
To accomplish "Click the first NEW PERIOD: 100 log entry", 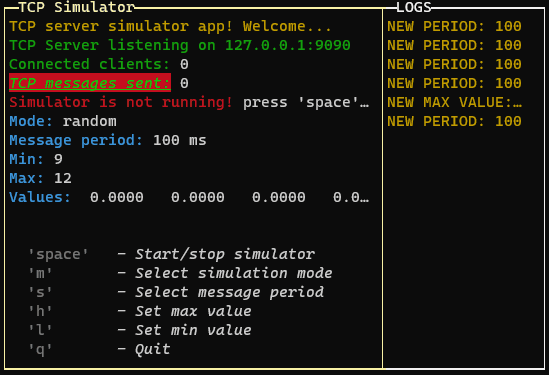I will 454,26.
